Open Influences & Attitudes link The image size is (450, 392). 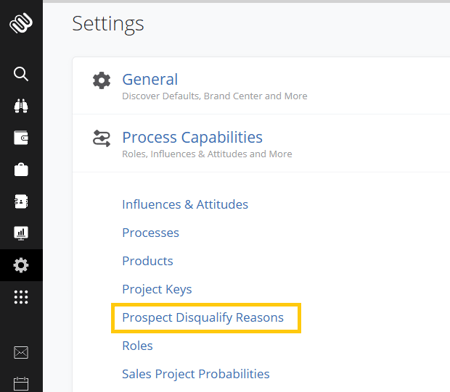tap(185, 204)
